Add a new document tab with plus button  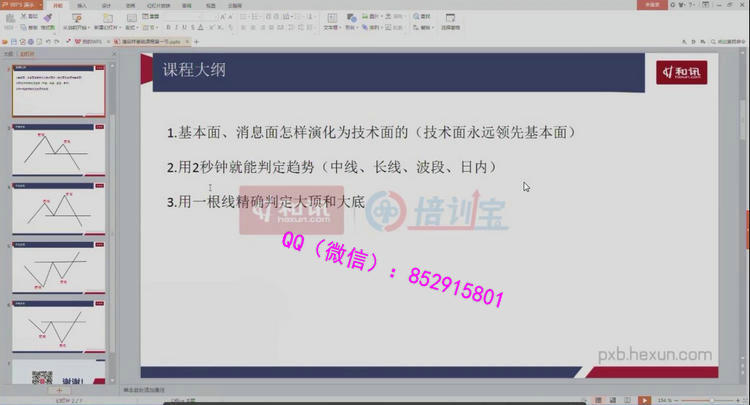[197, 41]
